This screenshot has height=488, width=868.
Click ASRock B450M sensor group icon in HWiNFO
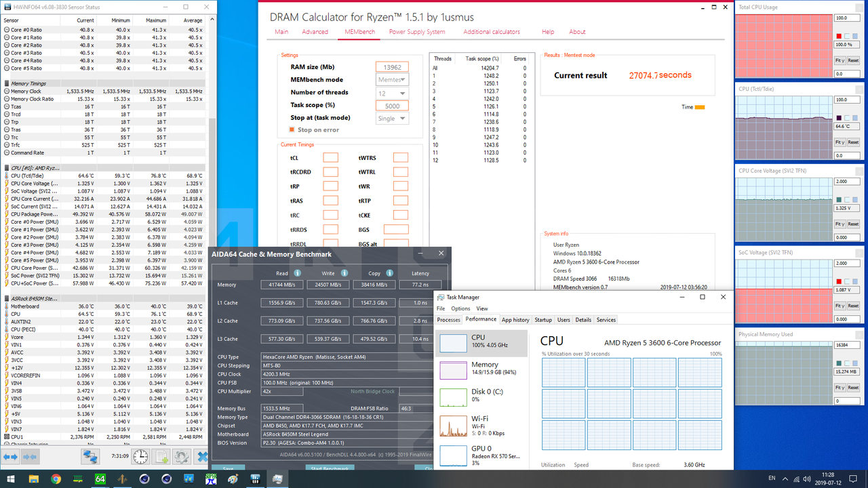[x=5, y=298]
